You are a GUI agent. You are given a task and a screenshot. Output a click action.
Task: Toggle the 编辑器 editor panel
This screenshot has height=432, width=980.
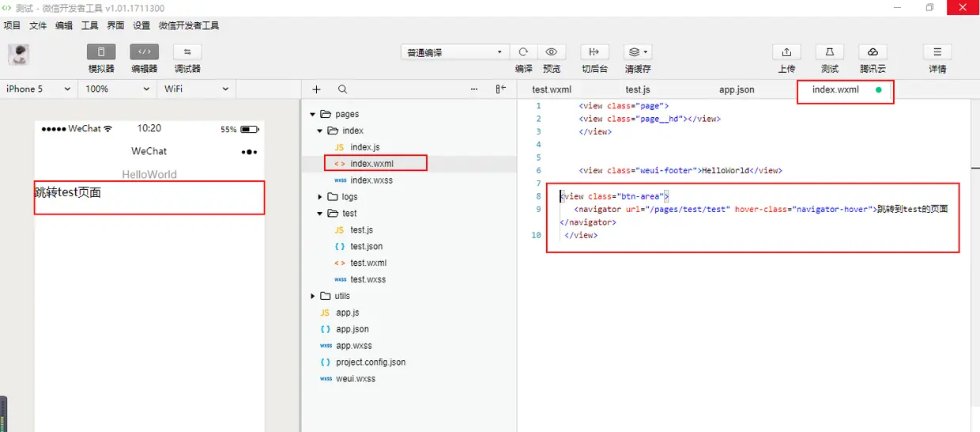click(144, 52)
